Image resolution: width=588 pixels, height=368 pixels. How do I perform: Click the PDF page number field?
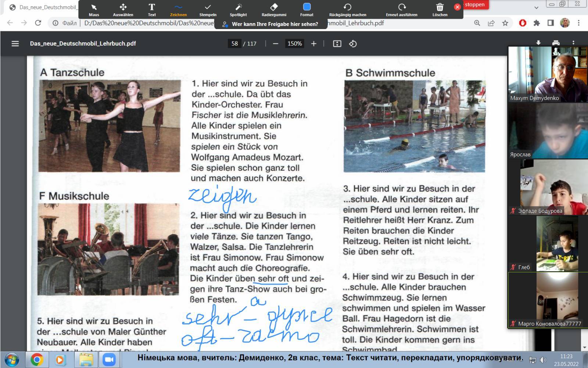point(234,43)
